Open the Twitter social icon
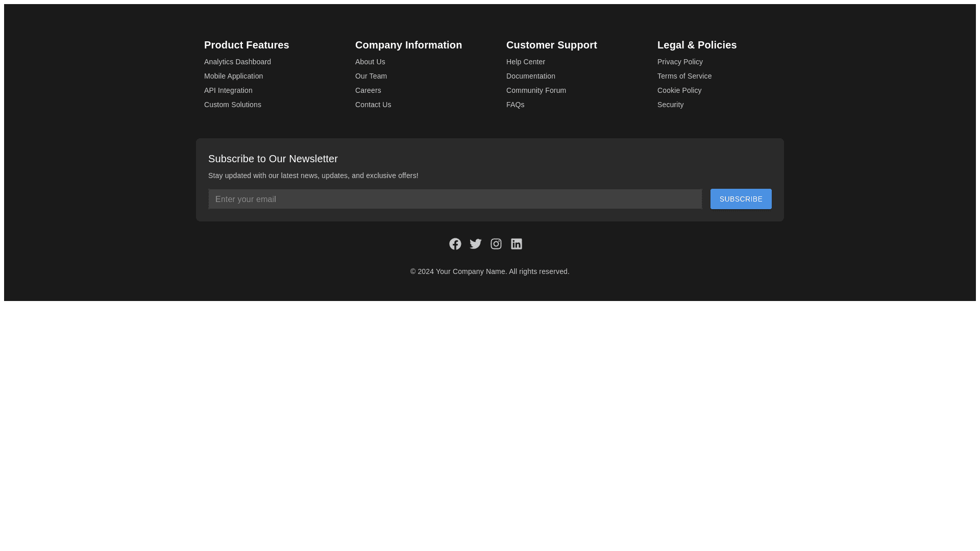980x551 pixels. click(x=475, y=244)
